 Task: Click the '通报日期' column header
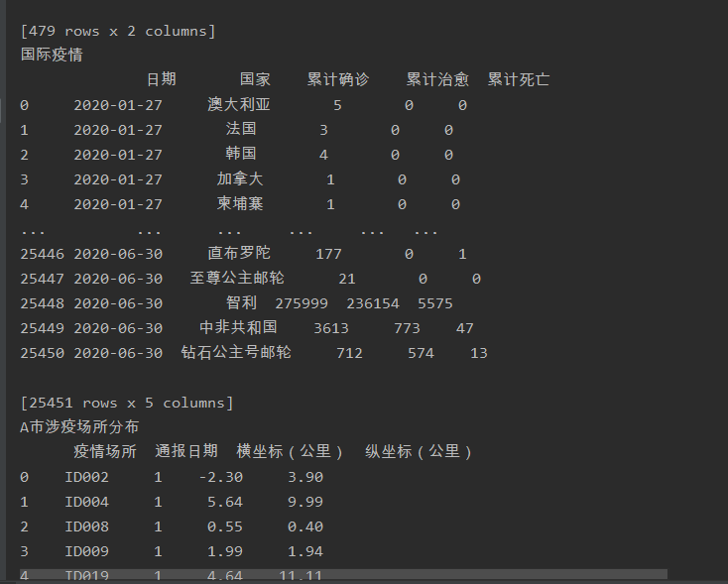pyautogui.click(x=186, y=451)
